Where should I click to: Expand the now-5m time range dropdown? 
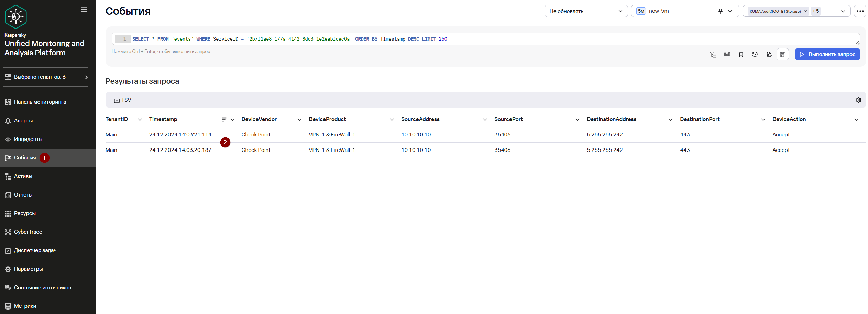(730, 11)
